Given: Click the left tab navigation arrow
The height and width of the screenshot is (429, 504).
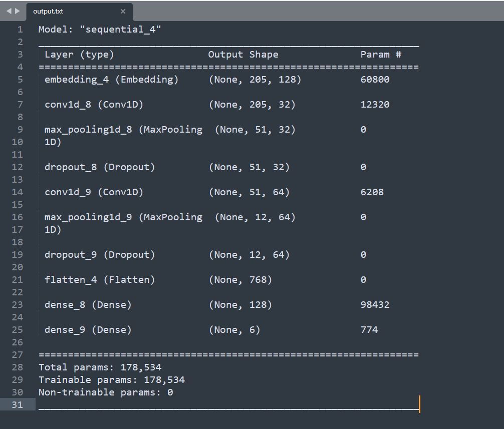Looking at the screenshot, I should pyautogui.click(x=8, y=11).
